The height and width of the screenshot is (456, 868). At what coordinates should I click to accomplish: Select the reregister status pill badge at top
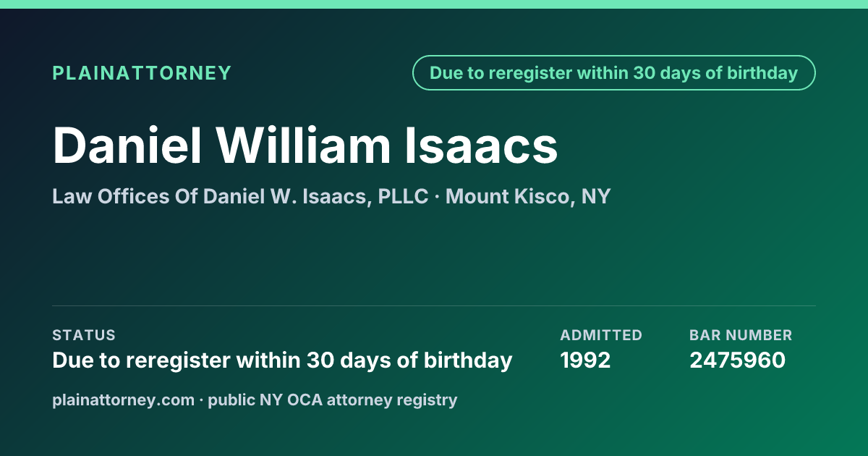[613, 73]
